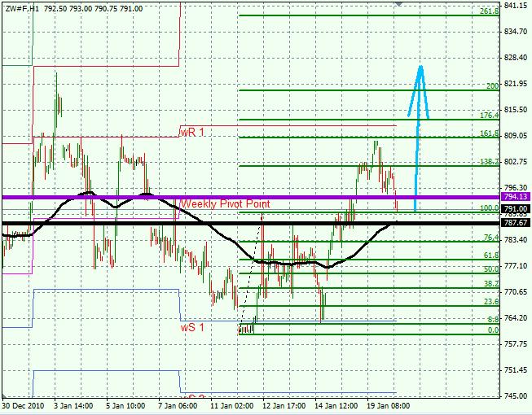The image size is (532, 415).
Task: Click the 19 Jan 08:00 time label
Action: coord(389,405)
